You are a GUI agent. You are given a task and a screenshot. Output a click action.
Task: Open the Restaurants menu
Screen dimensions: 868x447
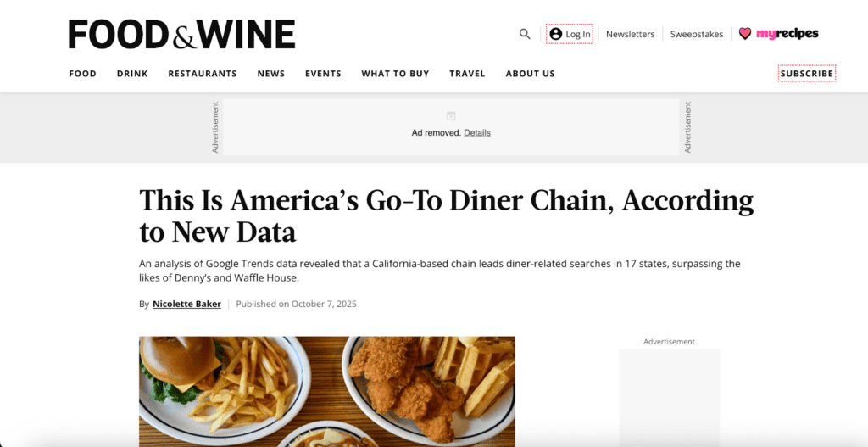pos(203,74)
